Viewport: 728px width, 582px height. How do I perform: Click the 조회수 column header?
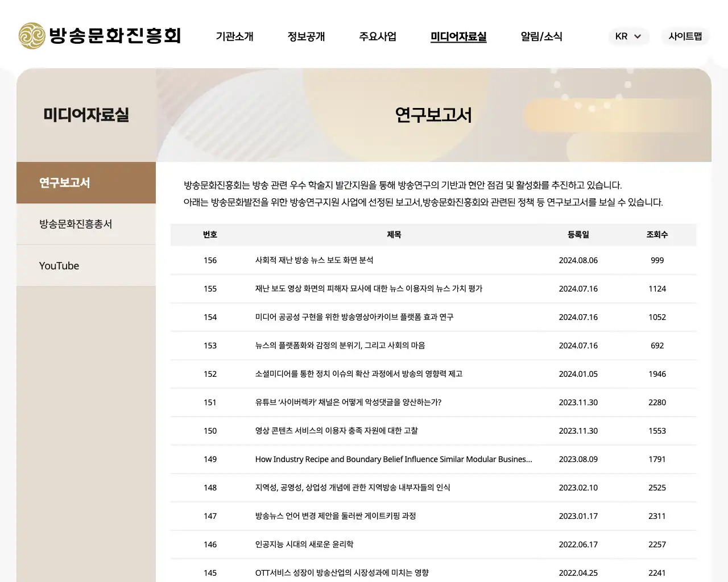coord(657,235)
